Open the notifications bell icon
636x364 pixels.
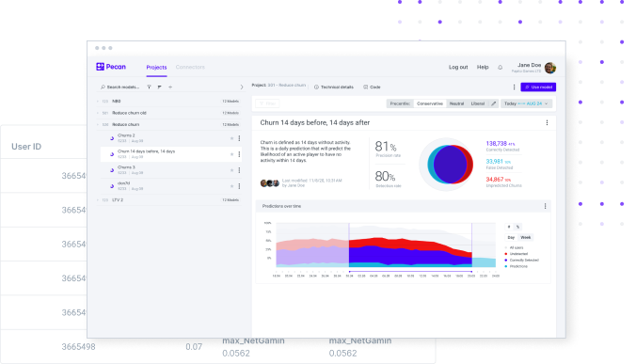pos(501,68)
